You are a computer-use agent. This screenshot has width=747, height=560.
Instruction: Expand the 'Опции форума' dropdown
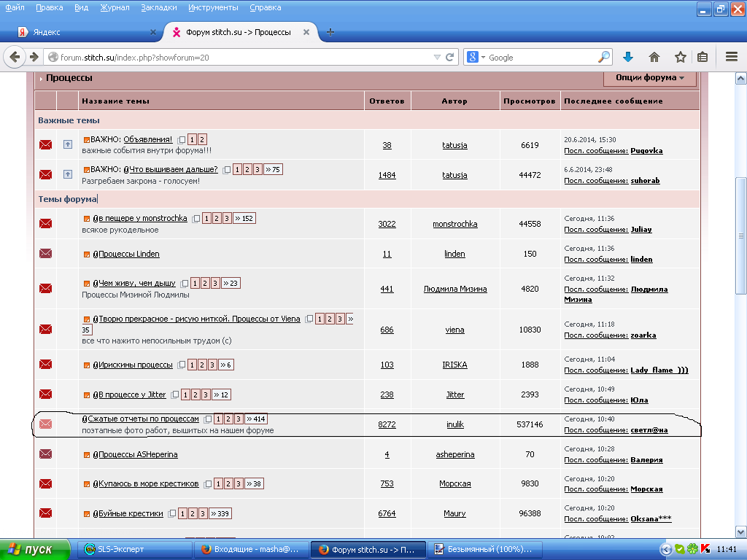point(650,78)
